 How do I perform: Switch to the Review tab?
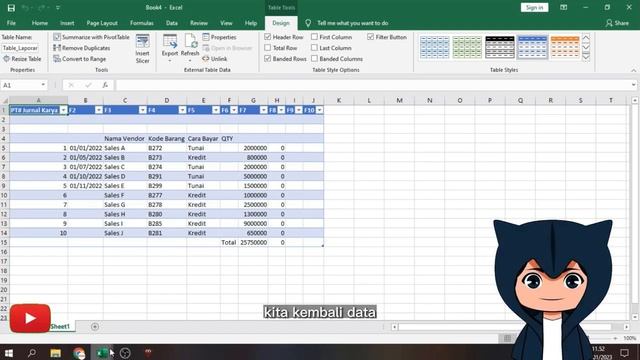(199, 23)
